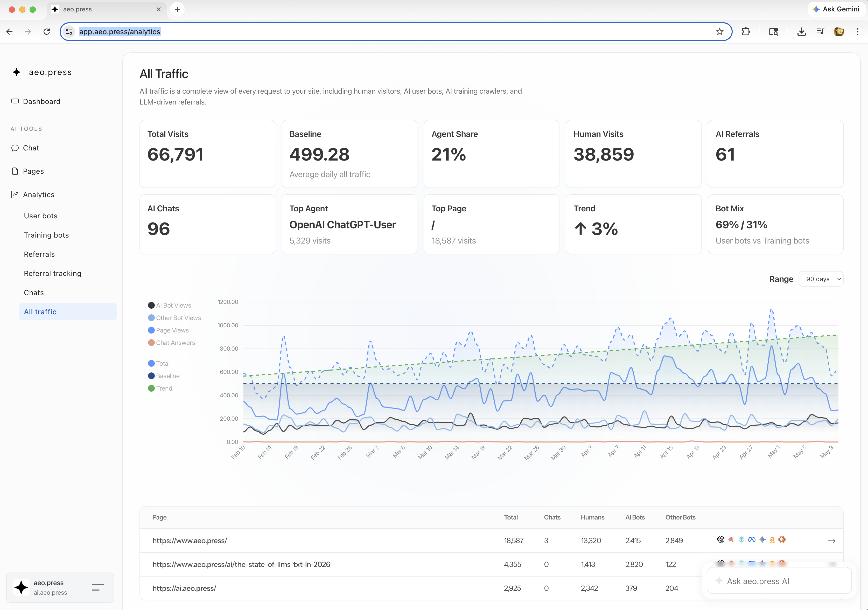868x610 pixels.
Task: Click the Humans column header
Action: 592,517
